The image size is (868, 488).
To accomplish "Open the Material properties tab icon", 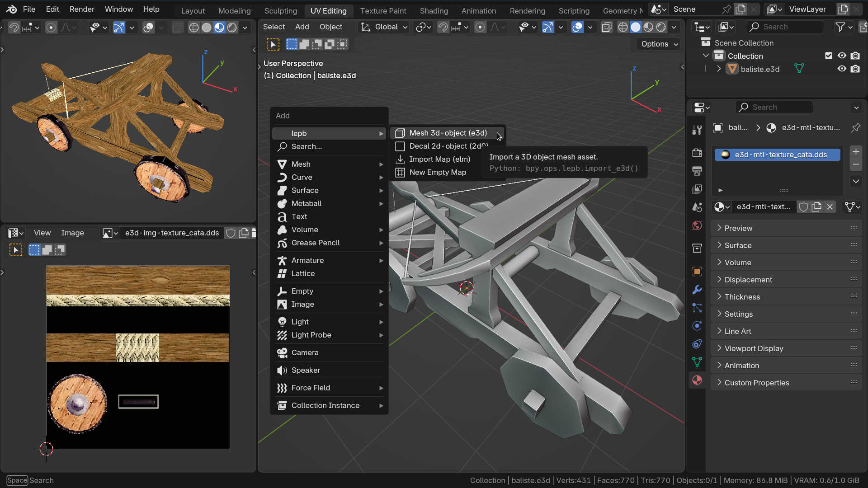I will (697, 380).
